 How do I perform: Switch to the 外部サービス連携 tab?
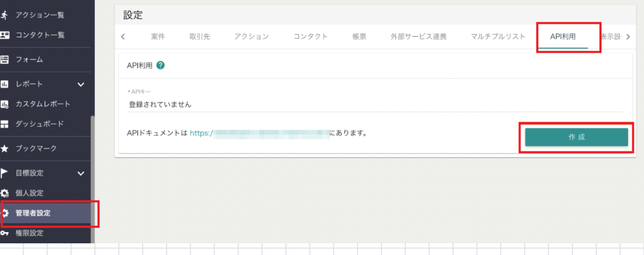pos(419,37)
